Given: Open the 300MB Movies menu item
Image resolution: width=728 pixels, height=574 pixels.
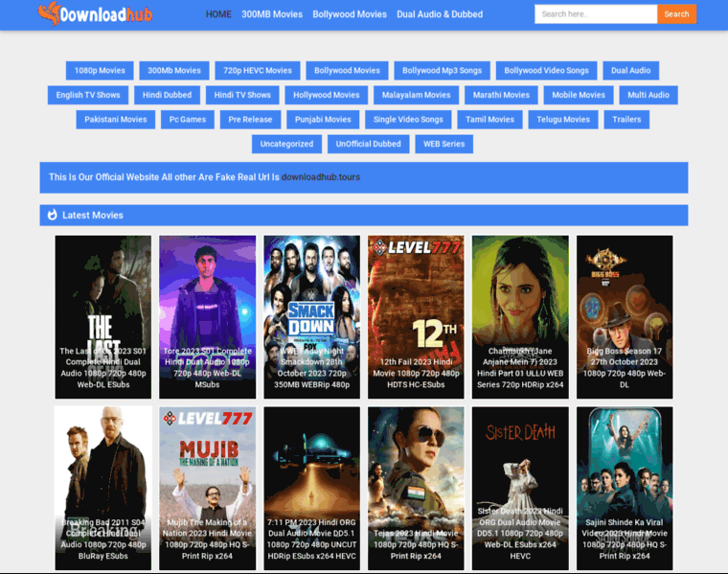Looking at the screenshot, I should 272,14.
